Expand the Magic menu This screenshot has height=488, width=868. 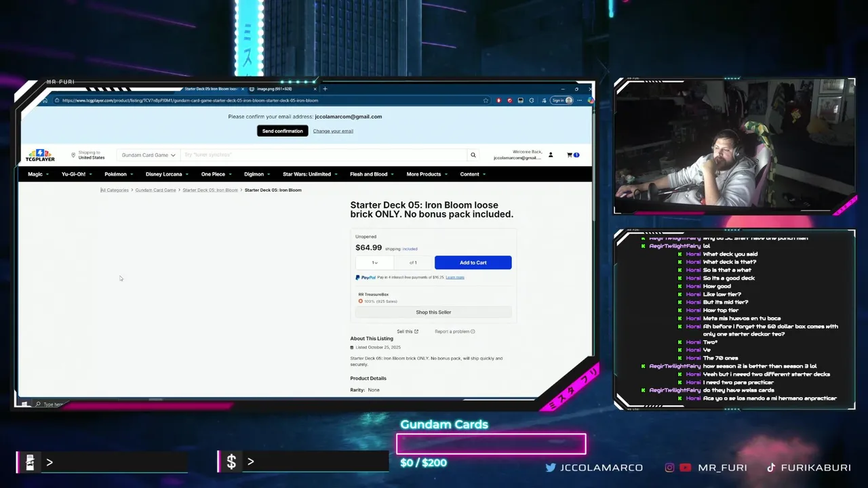click(x=38, y=174)
